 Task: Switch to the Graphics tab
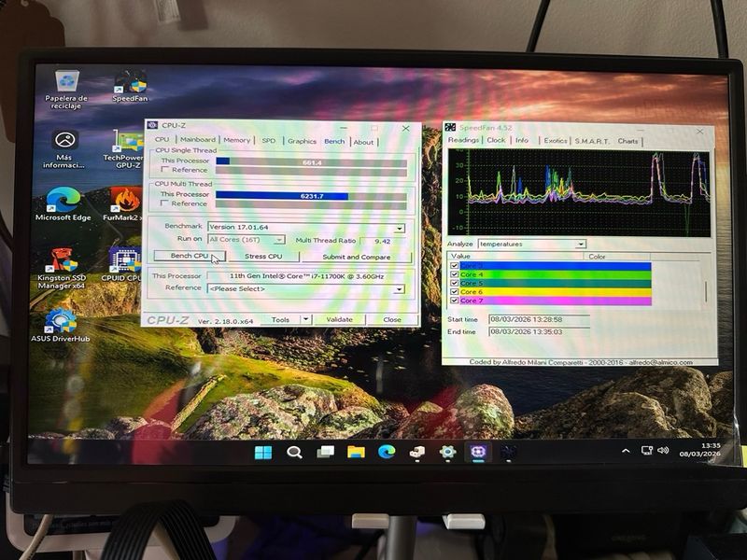point(302,142)
